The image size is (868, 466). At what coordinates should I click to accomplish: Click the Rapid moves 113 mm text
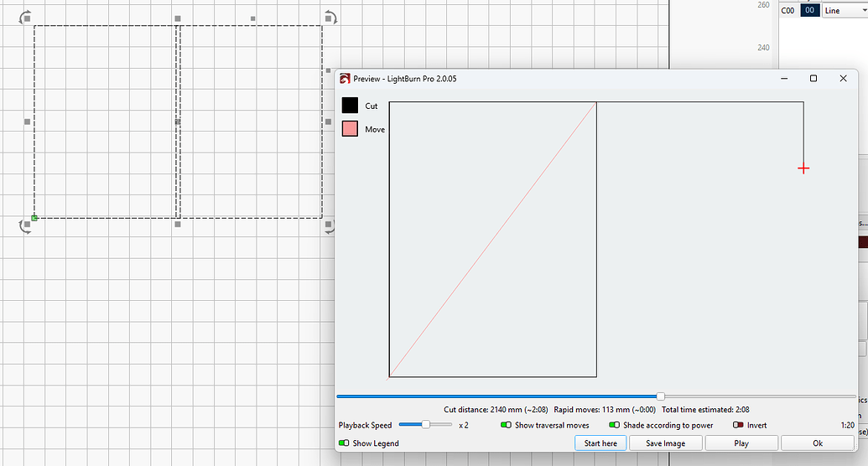tap(605, 410)
